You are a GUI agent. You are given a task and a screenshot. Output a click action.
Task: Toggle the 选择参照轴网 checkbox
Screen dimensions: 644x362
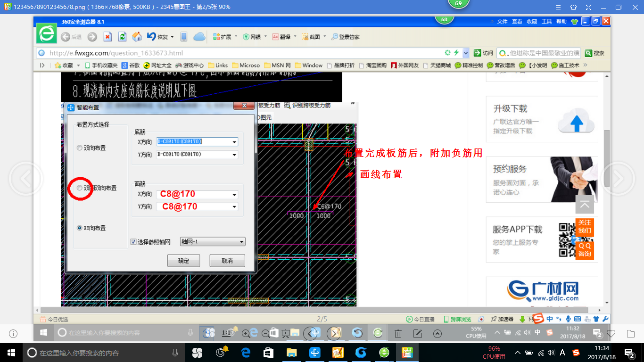[x=133, y=242]
